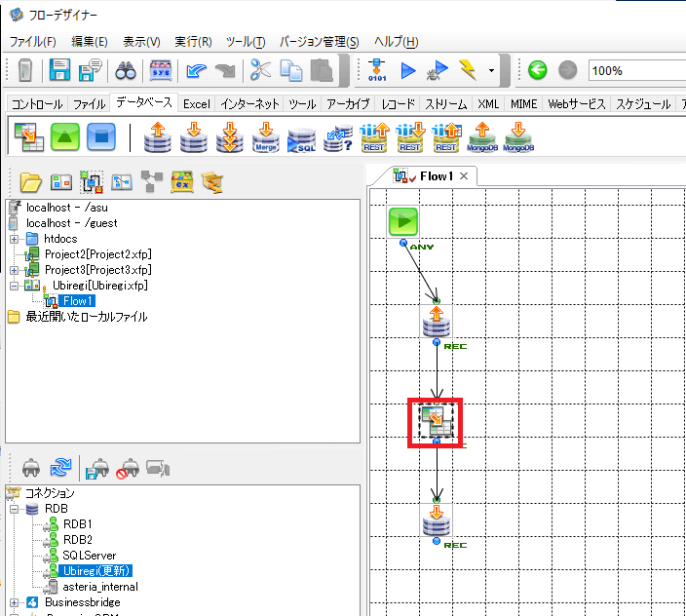Select the RDB2 connection
Viewport: 686px width, 616px height.
click(x=77, y=540)
